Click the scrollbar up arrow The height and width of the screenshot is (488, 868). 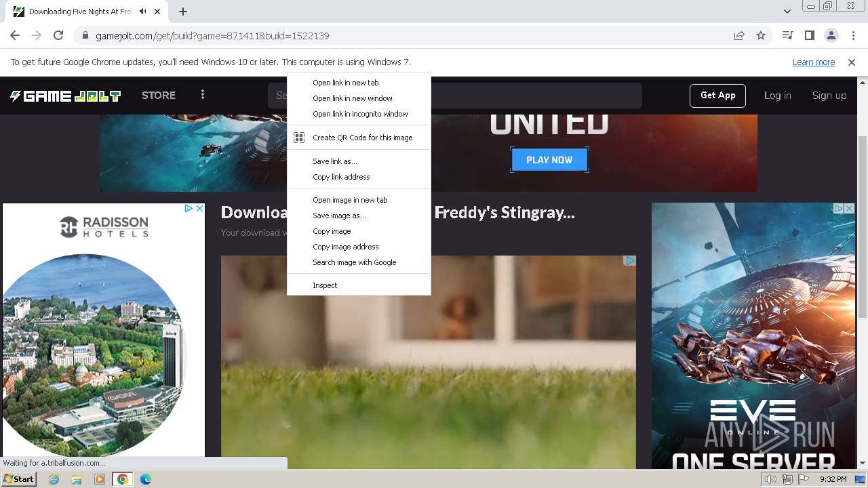863,82
